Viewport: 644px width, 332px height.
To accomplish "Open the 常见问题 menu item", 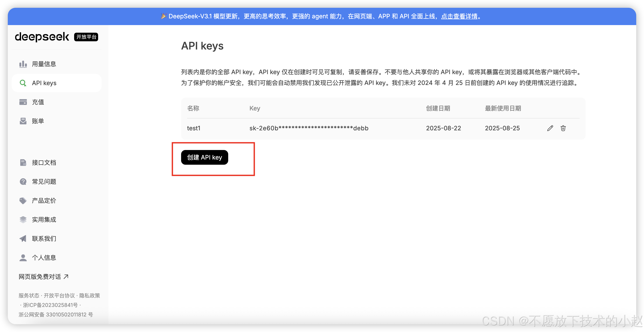I will [56, 182].
